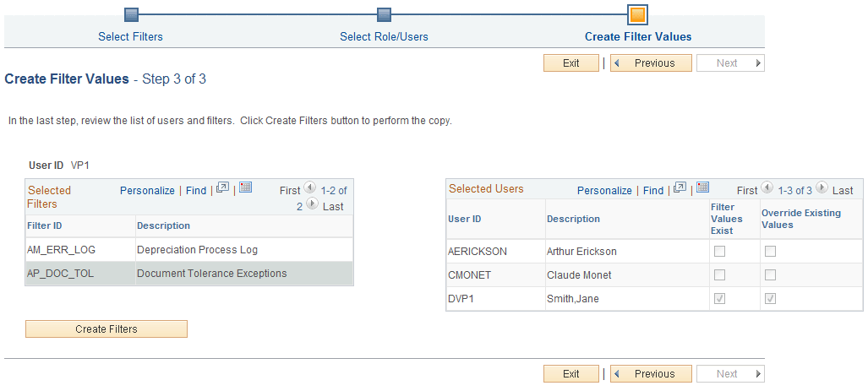Open Personalize link in Selected Filters grid
Screen dimensions: 868x391
coord(147,191)
